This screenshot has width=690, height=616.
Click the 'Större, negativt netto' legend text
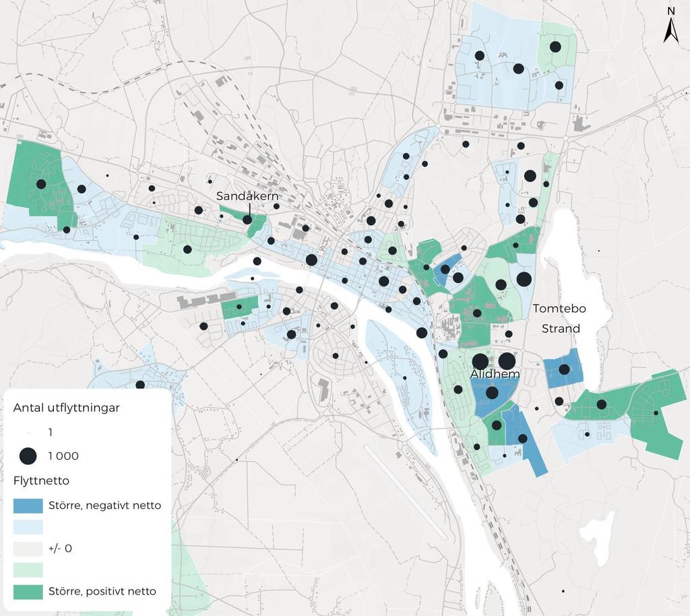[104, 505]
